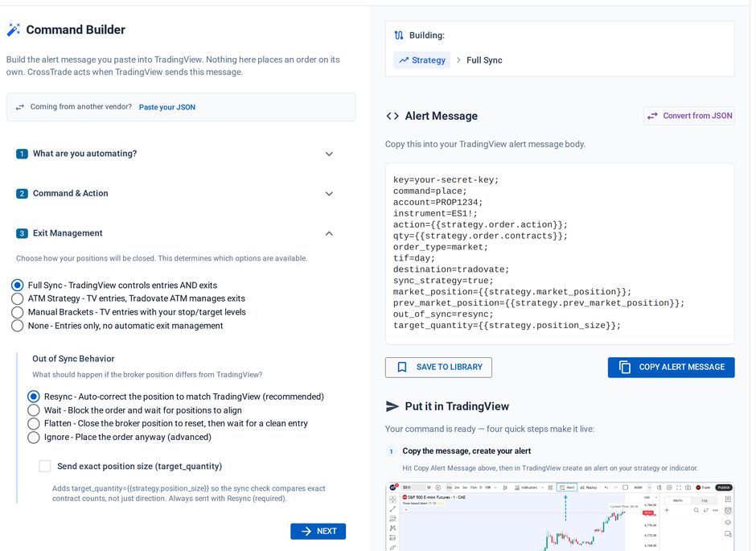Click the TradingView chart screenshot thumbnail
This screenshot has width=756, height=551.
click(560, 516)
